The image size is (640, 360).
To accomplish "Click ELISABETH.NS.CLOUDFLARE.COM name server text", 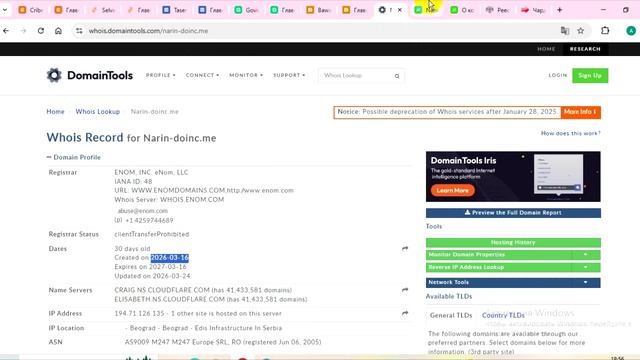I will coord(169,299).
